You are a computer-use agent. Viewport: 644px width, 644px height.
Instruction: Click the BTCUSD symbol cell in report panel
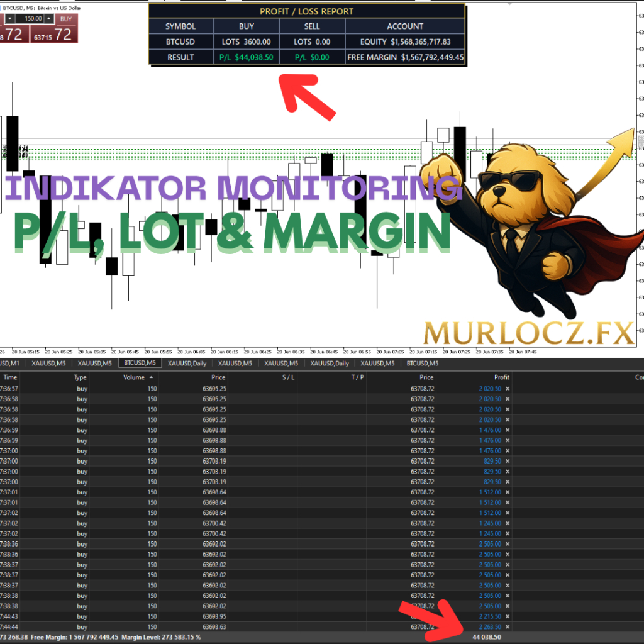point(180,42)
